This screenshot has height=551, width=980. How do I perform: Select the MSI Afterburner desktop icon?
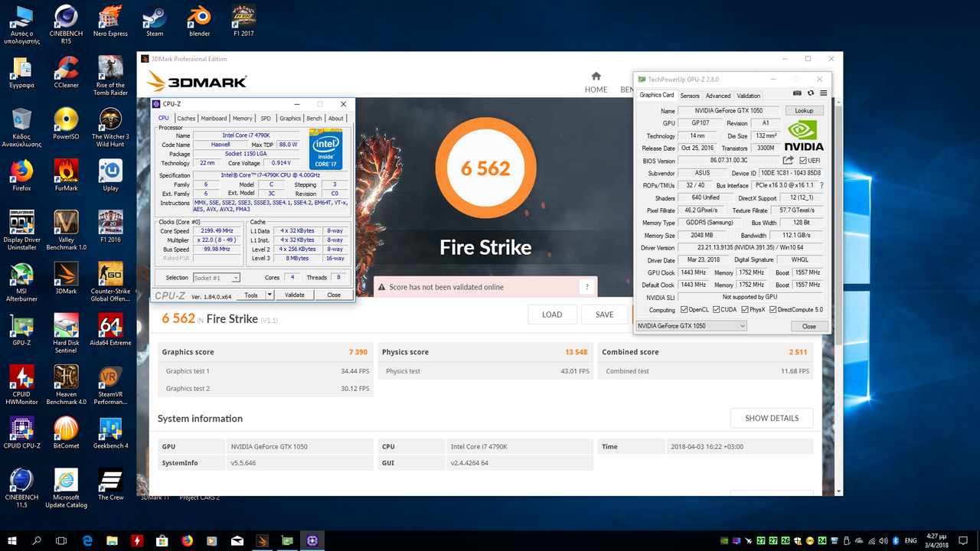(x=21, y=282)
